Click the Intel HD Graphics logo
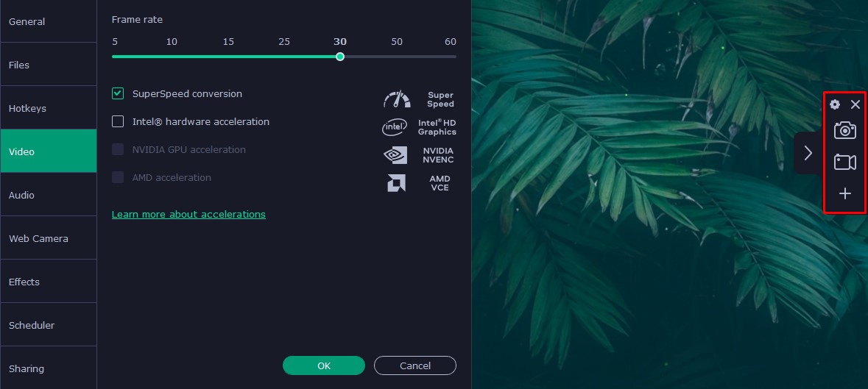The height and width of the screenshot is (389, 868). [x=395, y=128]
